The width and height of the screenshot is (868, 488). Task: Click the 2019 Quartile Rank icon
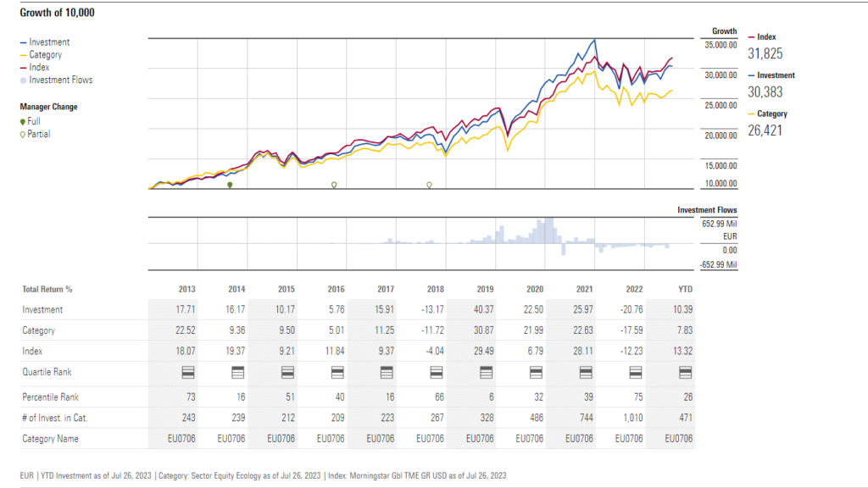click(486, 372)
